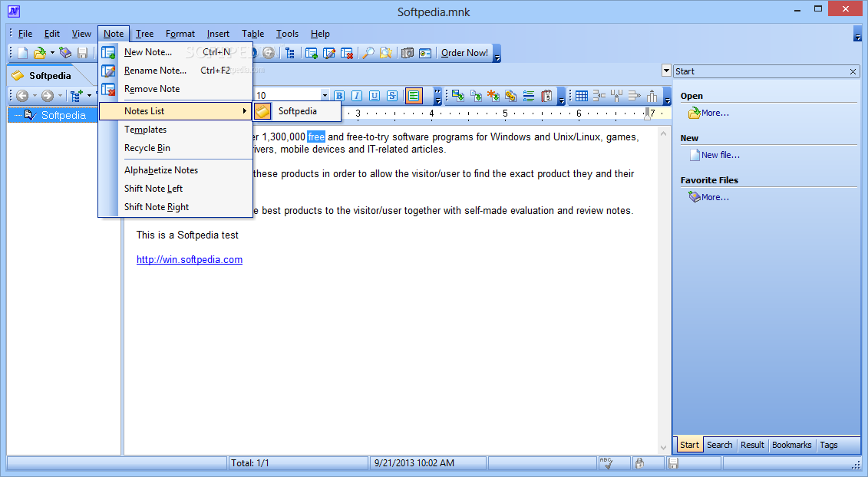Click the right indent marker on ruler
The width and height of the screenshot is (868, 477).
click(646, 114)
